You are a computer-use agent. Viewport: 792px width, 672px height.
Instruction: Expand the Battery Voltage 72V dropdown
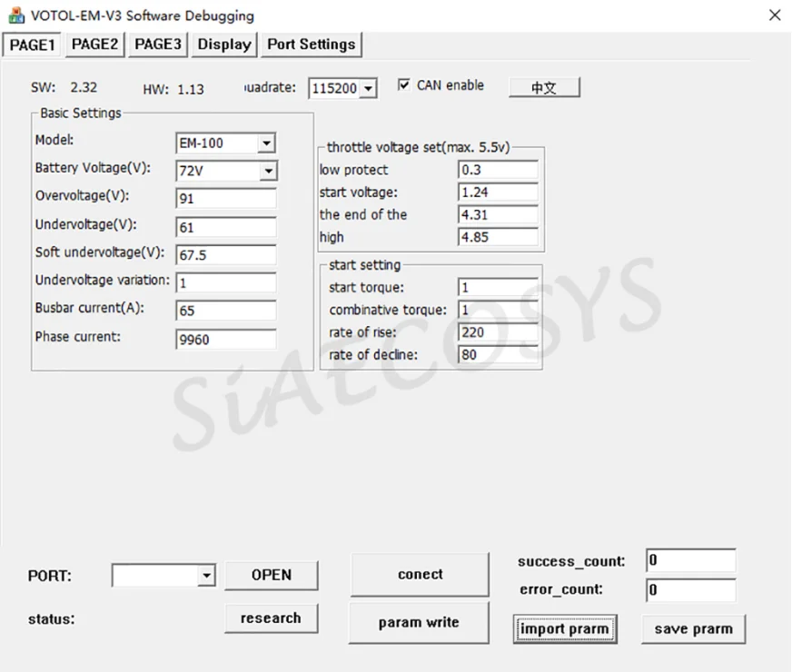pos(269,171)
